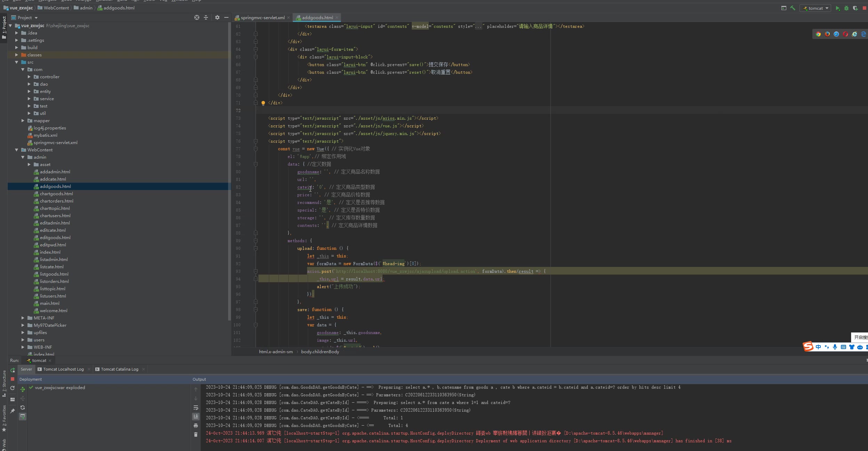Toggle the Favorites side panel
The height and width of the screenshot is (451, 868).
[4, 418]
